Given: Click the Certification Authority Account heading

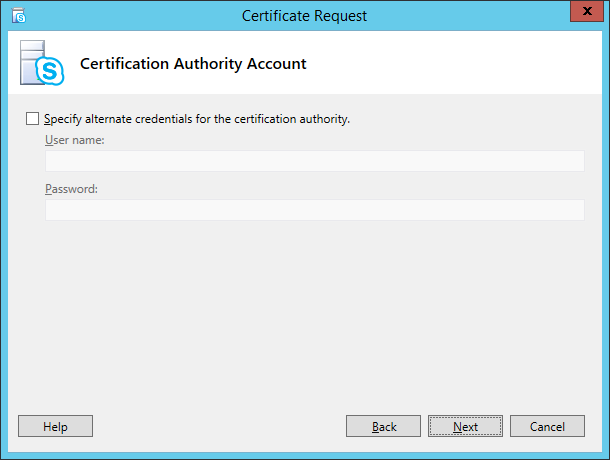Looking at the screenshot, I should click(x=193, y=64).
